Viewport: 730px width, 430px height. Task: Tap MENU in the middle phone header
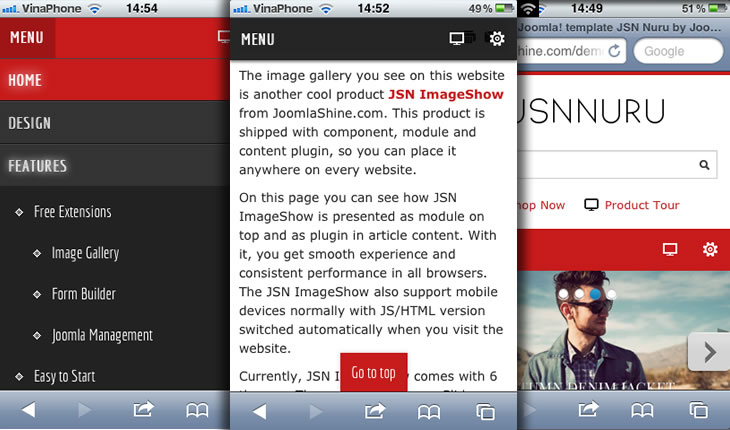tap(257, 40)
